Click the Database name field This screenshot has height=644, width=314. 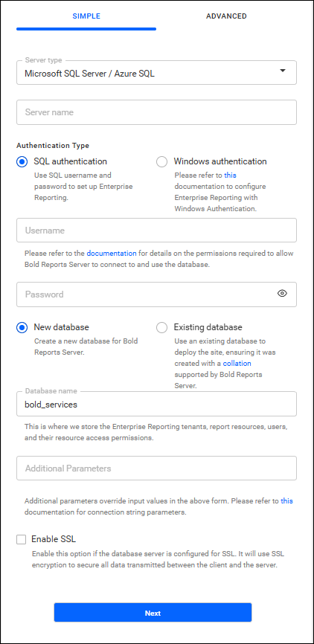click(x=156, y=404)
